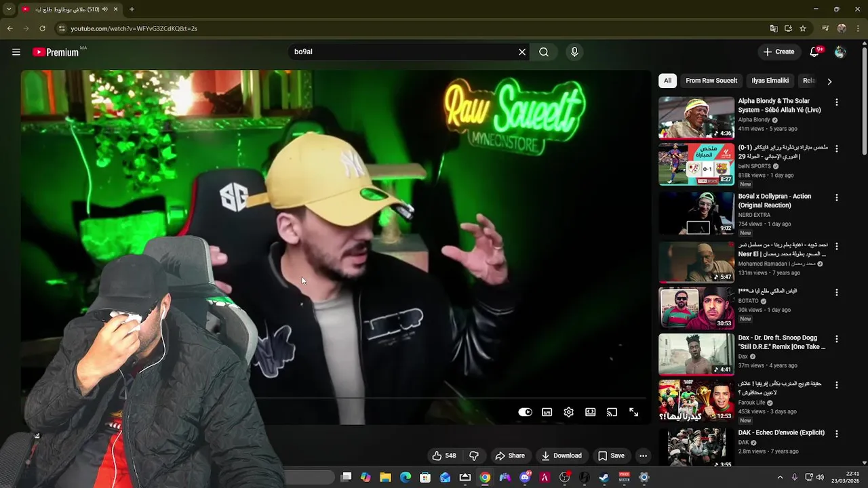Toggle subtitles/closed captions in player
The width and height of the screenshot is (868, 488).
pyautogui.click(x=547, y=412)
